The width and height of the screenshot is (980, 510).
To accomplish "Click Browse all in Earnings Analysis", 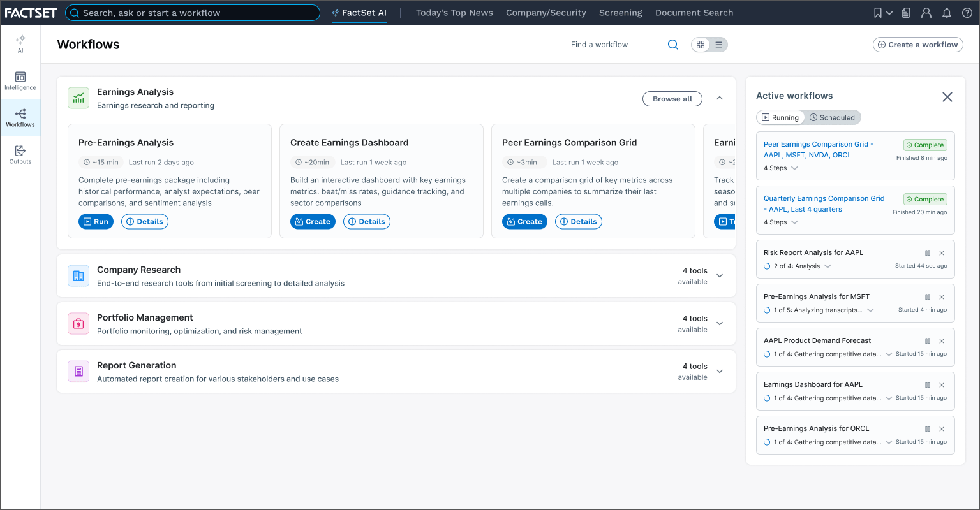I will [672, 99].
